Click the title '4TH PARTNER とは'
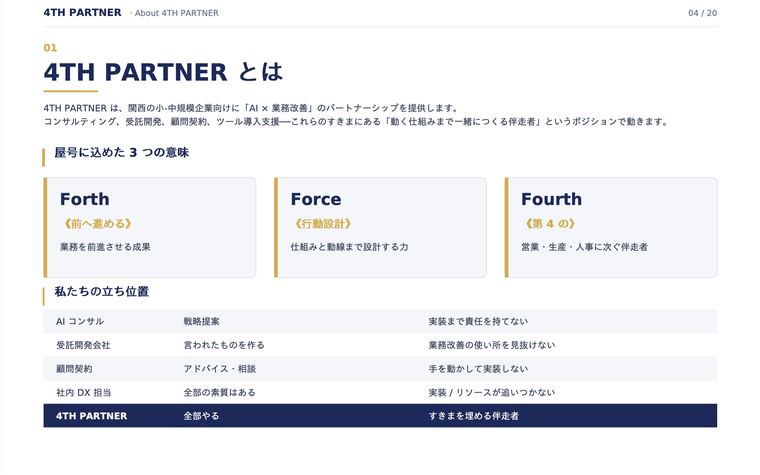 click(163, 72)
